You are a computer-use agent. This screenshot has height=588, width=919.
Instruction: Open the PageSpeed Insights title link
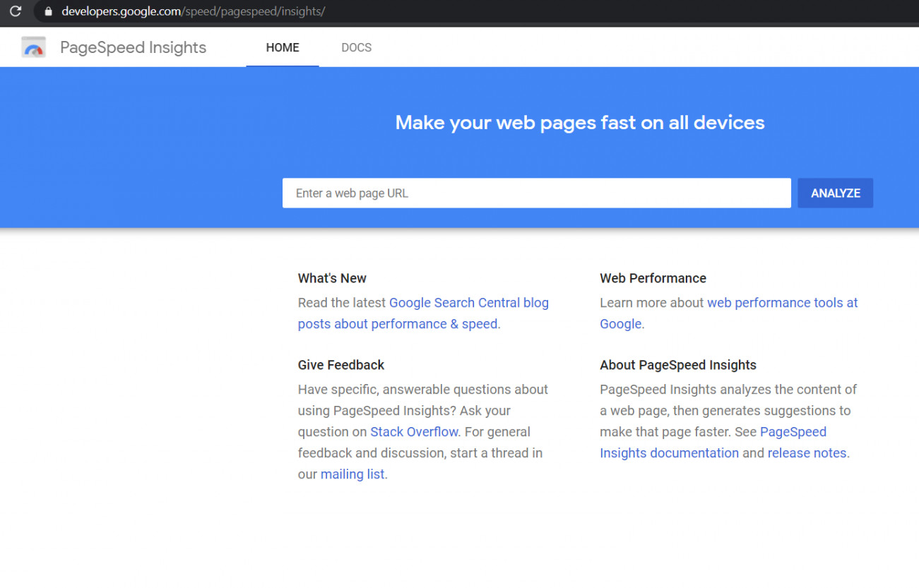133,47
